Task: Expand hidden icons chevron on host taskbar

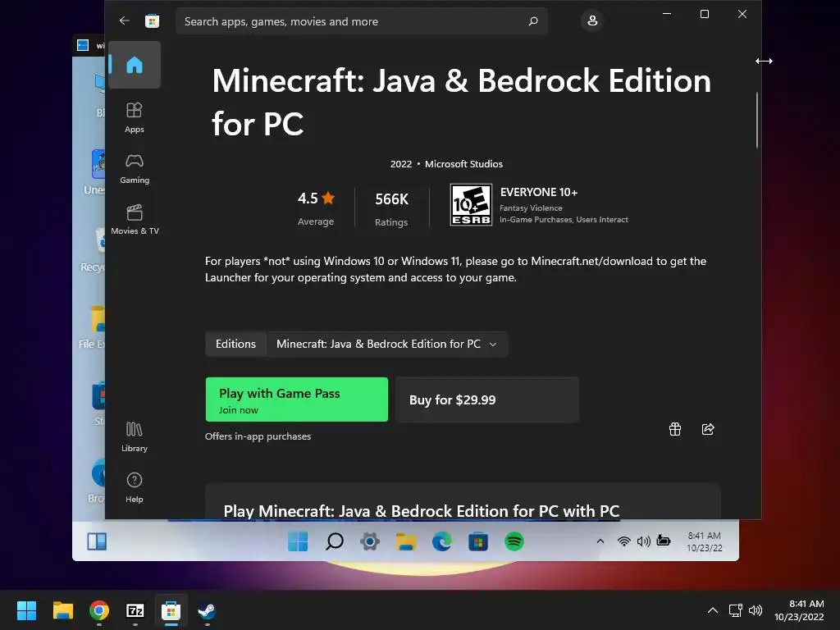Action: point(713,610)
